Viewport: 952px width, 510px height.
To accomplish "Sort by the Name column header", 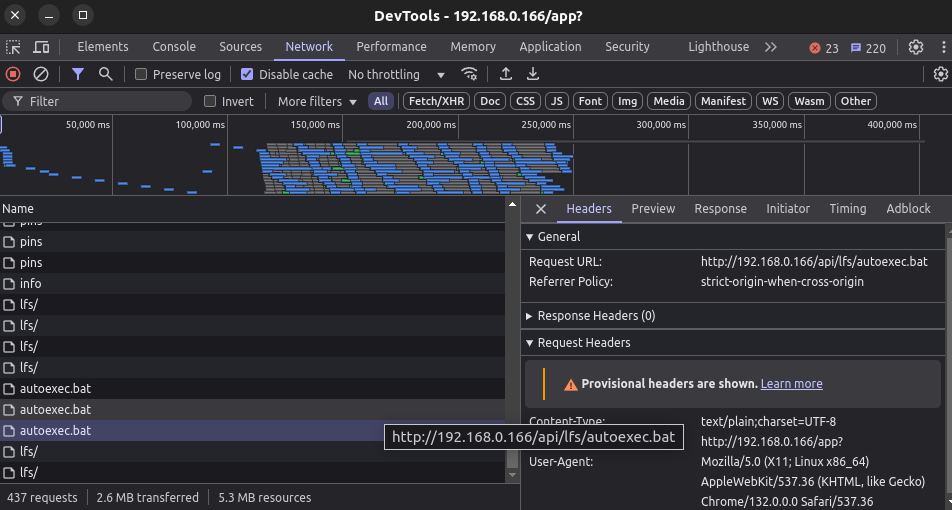I will 253,209.
